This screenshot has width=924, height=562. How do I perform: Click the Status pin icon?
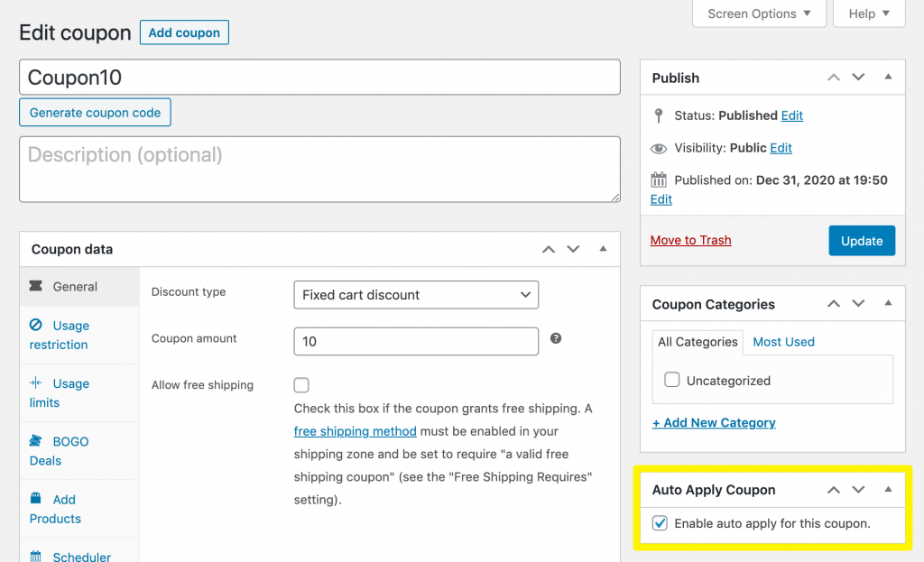coord(659,115)
